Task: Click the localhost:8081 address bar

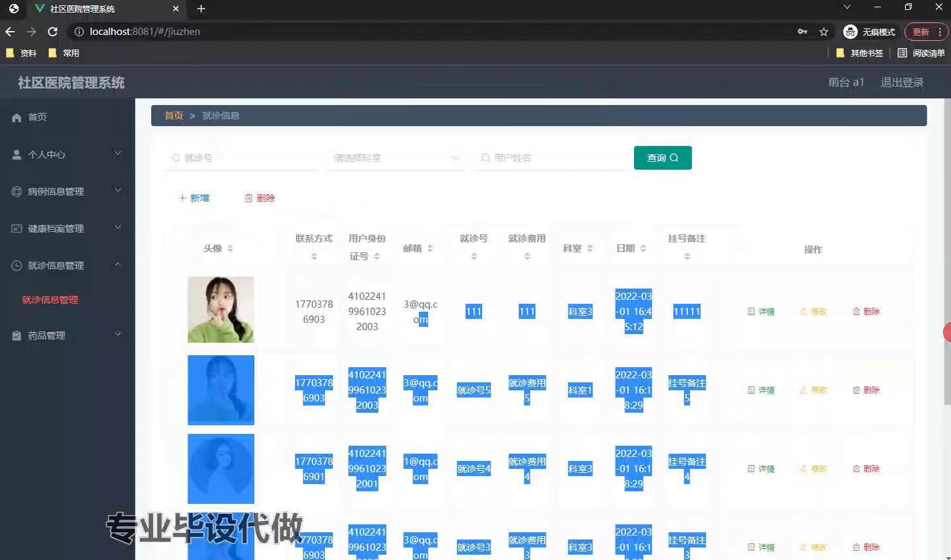Action: click(x=429, y=32)
